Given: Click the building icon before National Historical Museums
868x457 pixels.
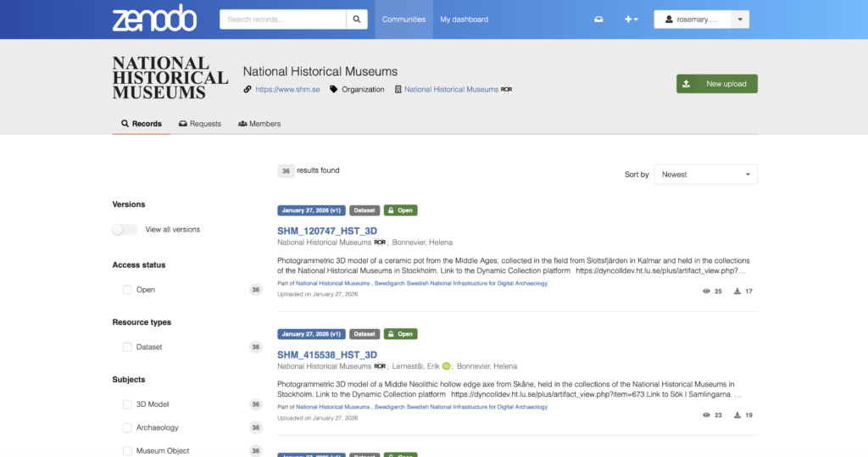Looking at the screenshot, I should tap(398, 89).
